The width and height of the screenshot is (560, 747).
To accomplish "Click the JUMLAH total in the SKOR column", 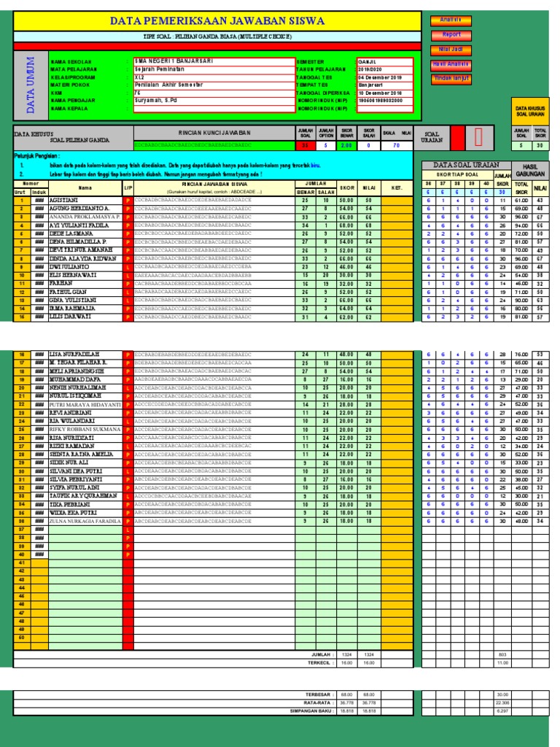I will (x=346, y=654).
